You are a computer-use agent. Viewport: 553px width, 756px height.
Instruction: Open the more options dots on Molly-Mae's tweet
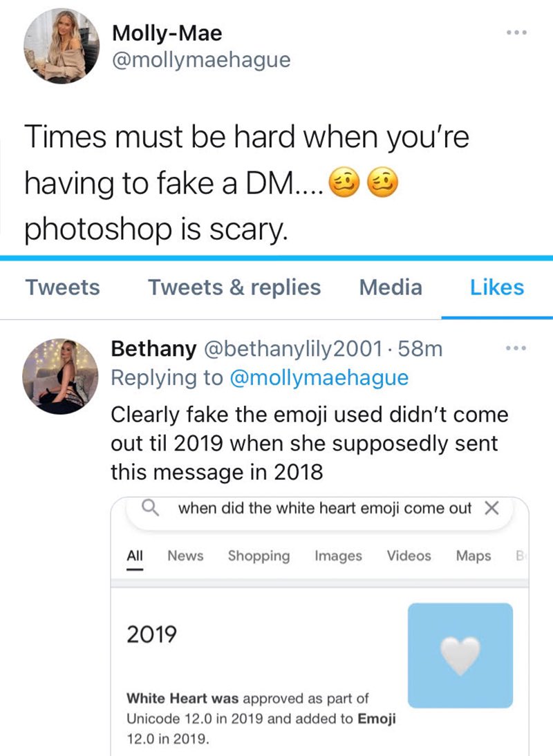[x=516, y=32]
